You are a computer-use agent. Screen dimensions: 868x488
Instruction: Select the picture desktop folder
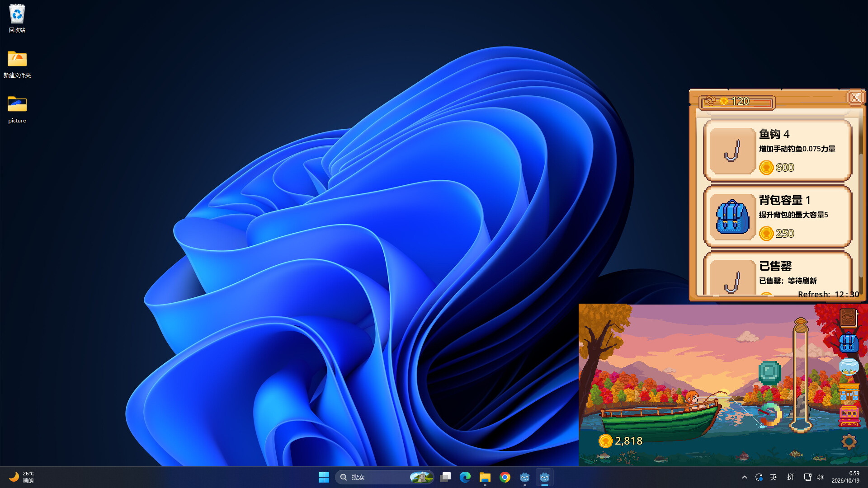click(x=17, y=109)
